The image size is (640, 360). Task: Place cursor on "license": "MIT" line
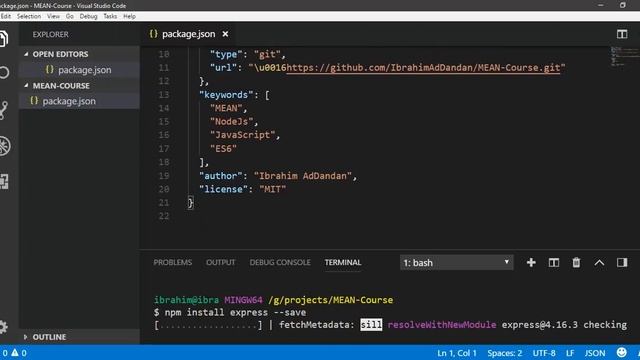[x=242, y=189]
